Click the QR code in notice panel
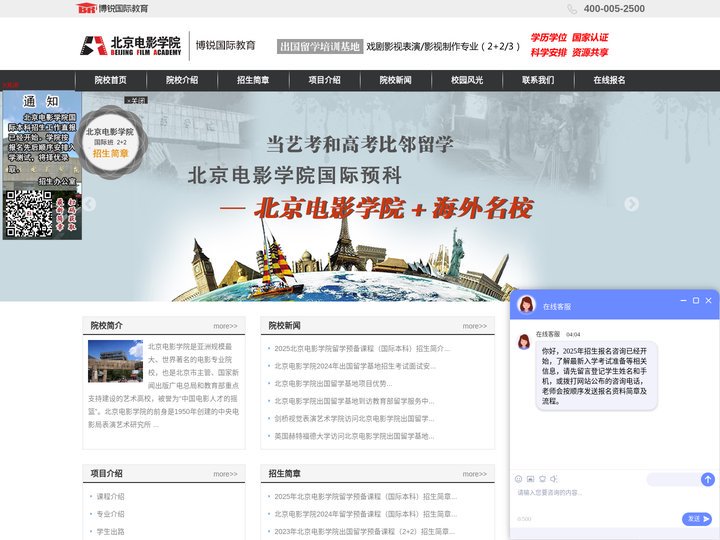The height and width of the screenshot is (540, 720). point(28,214)
